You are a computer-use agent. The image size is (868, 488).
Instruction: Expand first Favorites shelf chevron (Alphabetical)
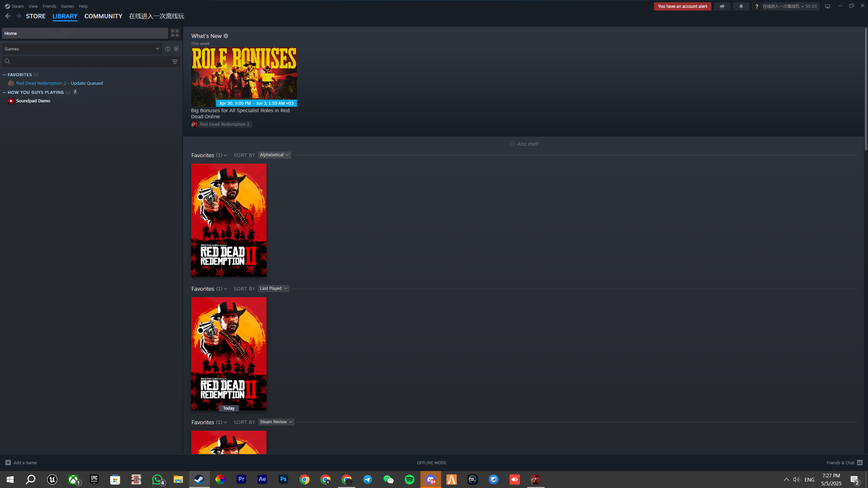point(225,155)
